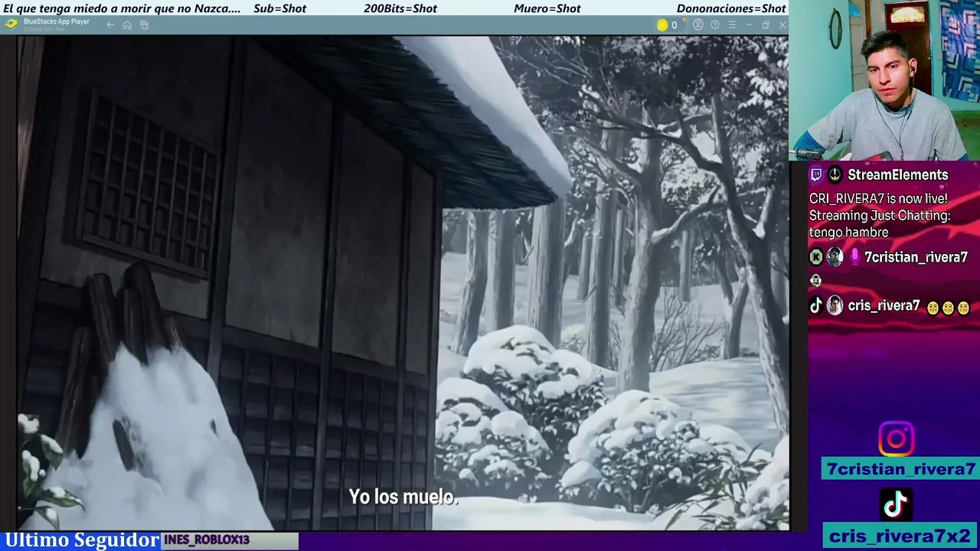Click 7cristian_rivera7 username in chat
This screenshot has height=551, width=980.
pyautogui.click(x=916, y=257)
